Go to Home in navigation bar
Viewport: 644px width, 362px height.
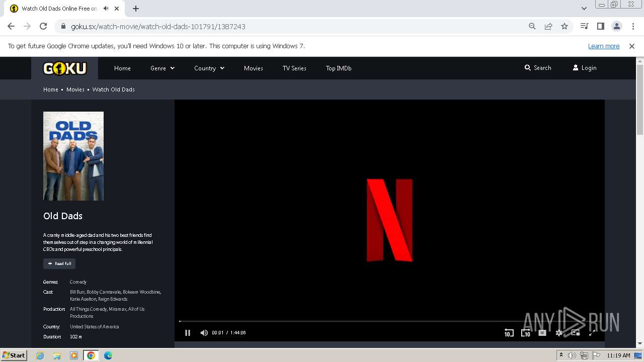coord(122,68)
